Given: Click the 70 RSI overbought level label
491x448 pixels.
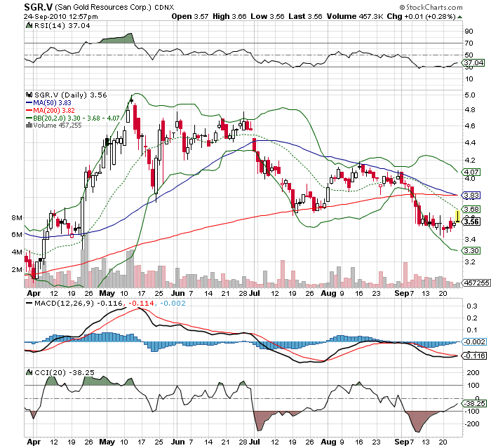Looking at the screenshot, I should 469,43.
